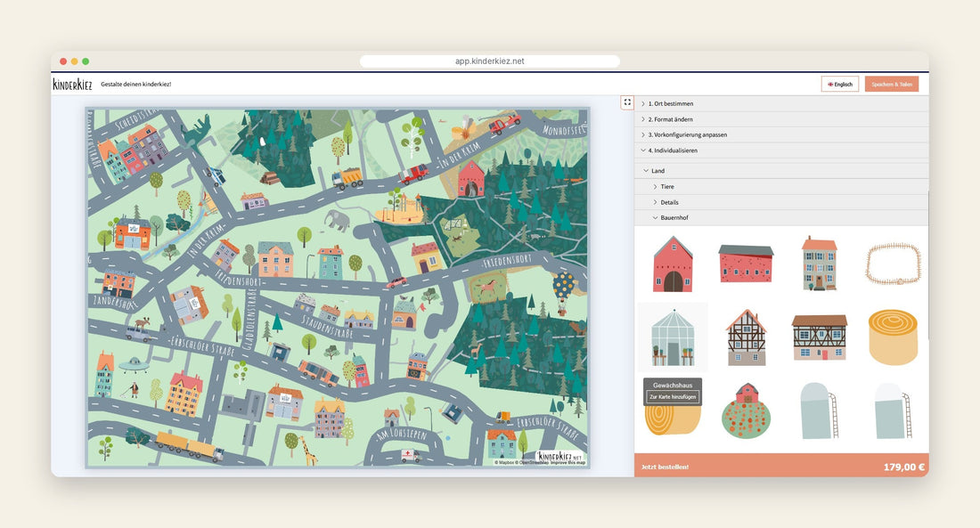
Task: Click the side panel scrollbar
Action: (927, 265)
